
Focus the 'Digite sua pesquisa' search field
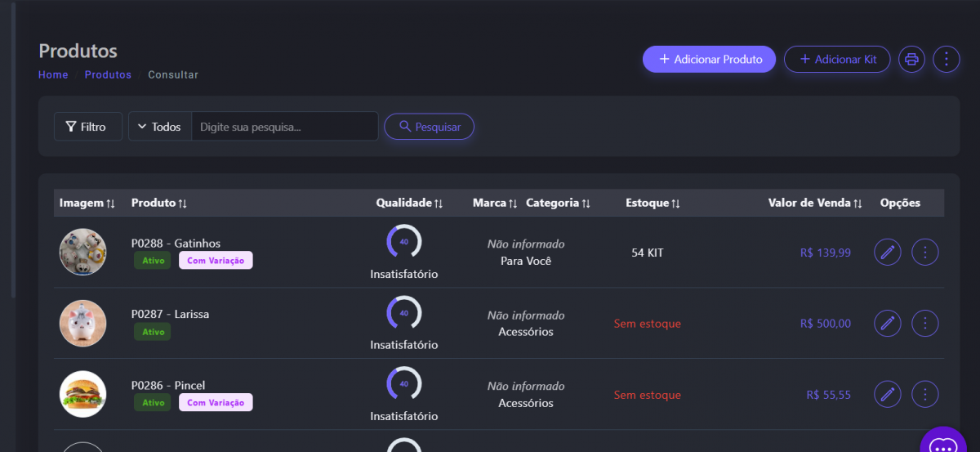[284, 127]
